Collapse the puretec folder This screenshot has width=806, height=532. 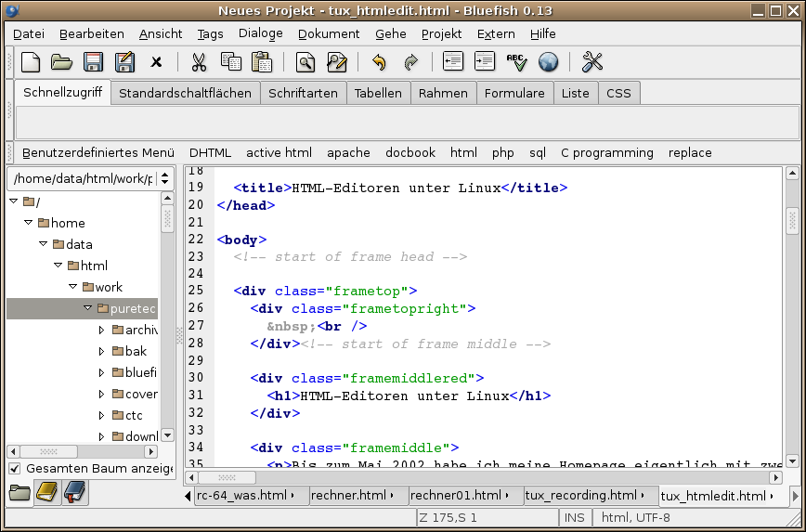click(x=88, y=308)
